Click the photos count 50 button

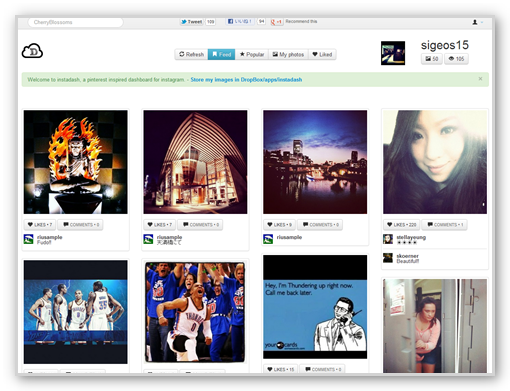(x=432, y=59)
